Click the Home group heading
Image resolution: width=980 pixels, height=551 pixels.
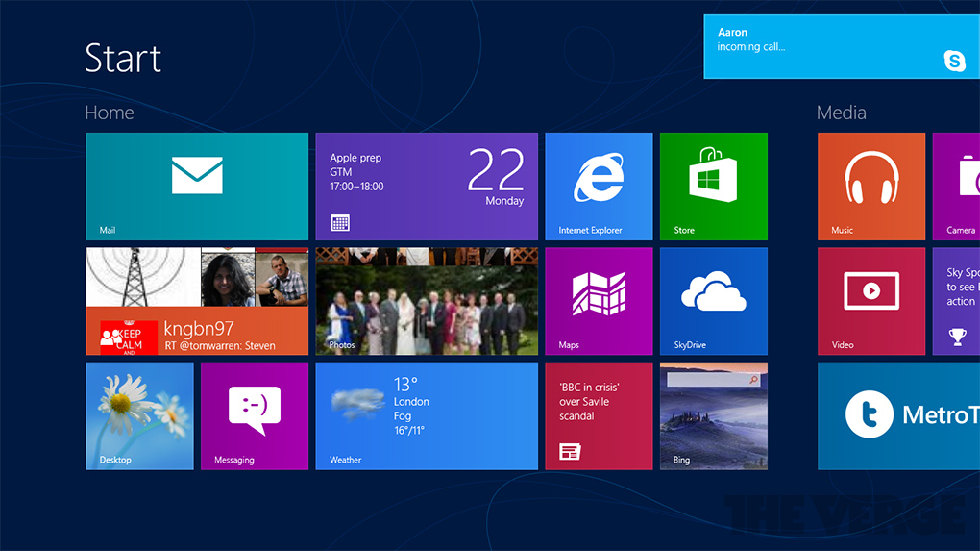click(x=110, y=113)
